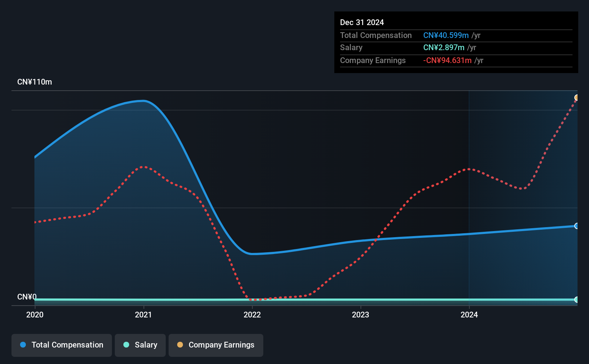The height and width of the screenshot is (364, 589).
Task: Click the blue dot in Total Compensation legend
Action: 23,345
